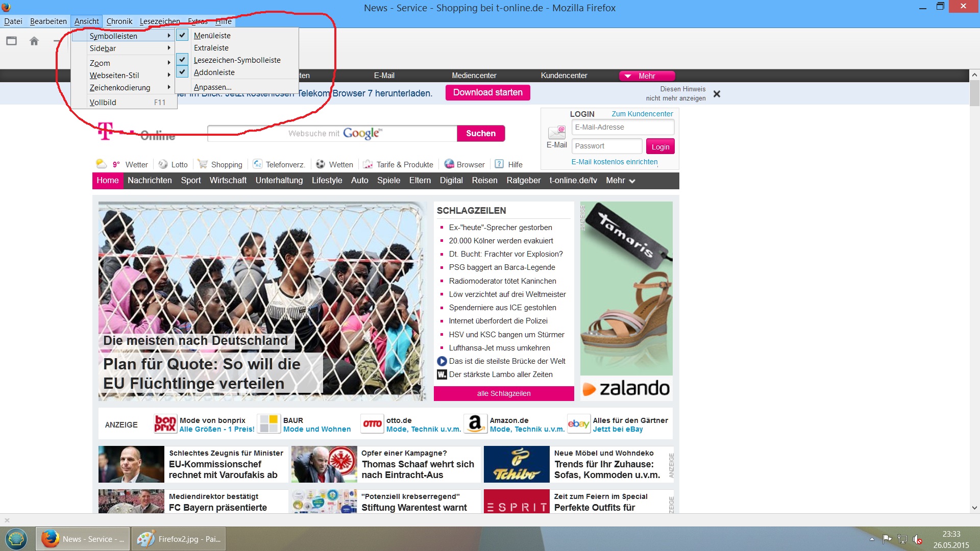Open E-Mail kostenlos einrichten link
This screenshot has width=980, height=551.
coord(615,162)
